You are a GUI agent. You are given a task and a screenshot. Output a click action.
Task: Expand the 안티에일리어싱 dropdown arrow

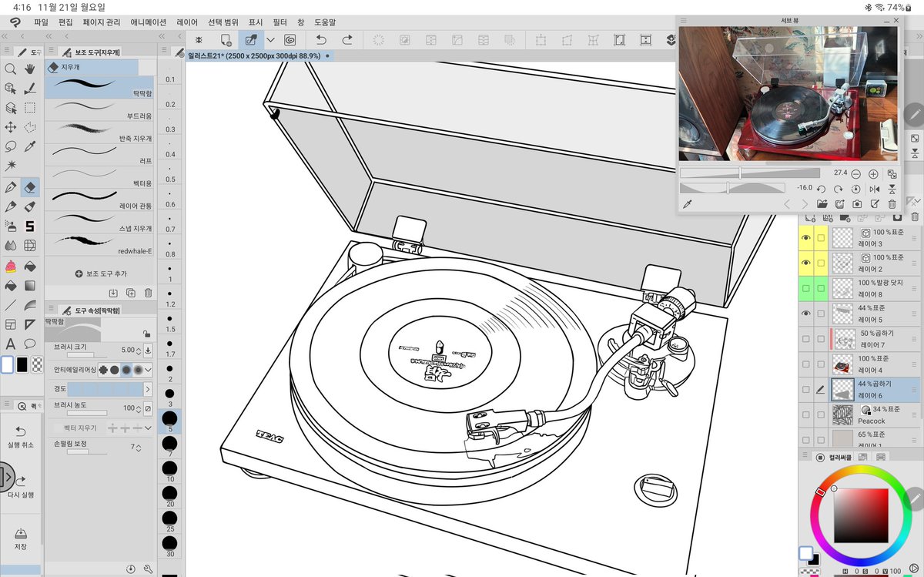click(x=149, y=370)
